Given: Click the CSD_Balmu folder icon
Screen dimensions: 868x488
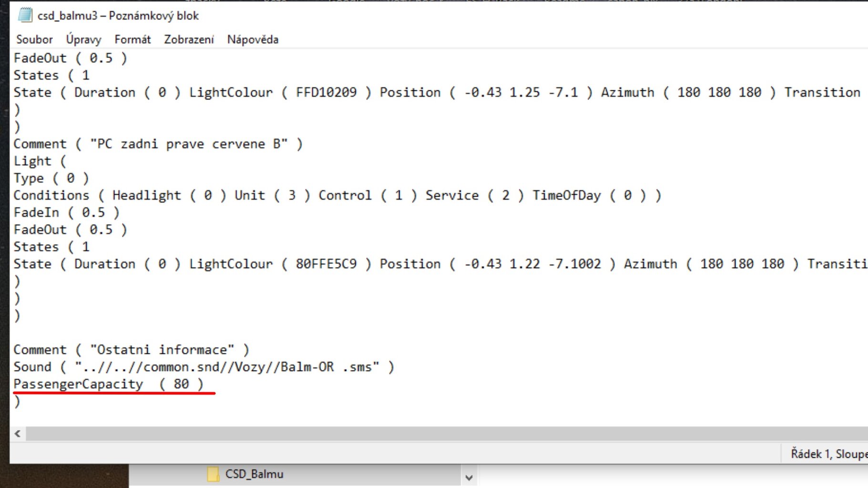Looking at the screenshot, I should click(214, 474).
